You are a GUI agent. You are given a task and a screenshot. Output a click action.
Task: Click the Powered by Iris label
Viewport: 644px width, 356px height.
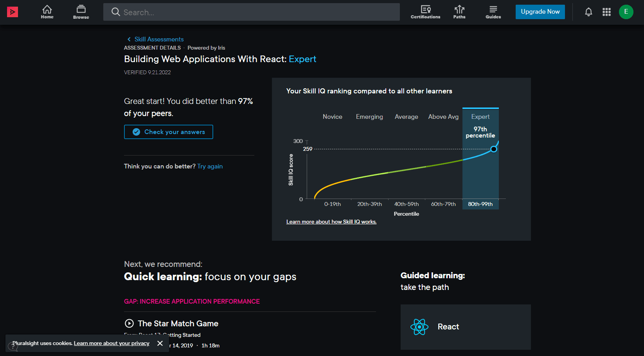206,48
